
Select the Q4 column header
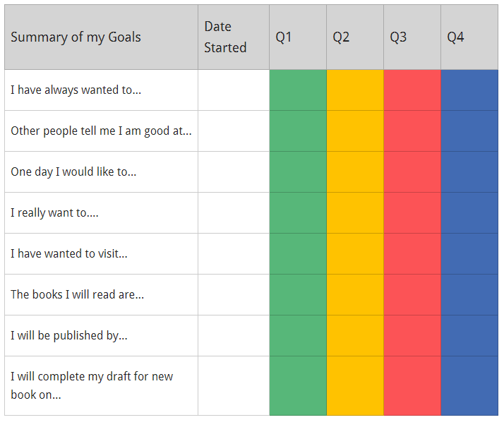click(469, 37)
